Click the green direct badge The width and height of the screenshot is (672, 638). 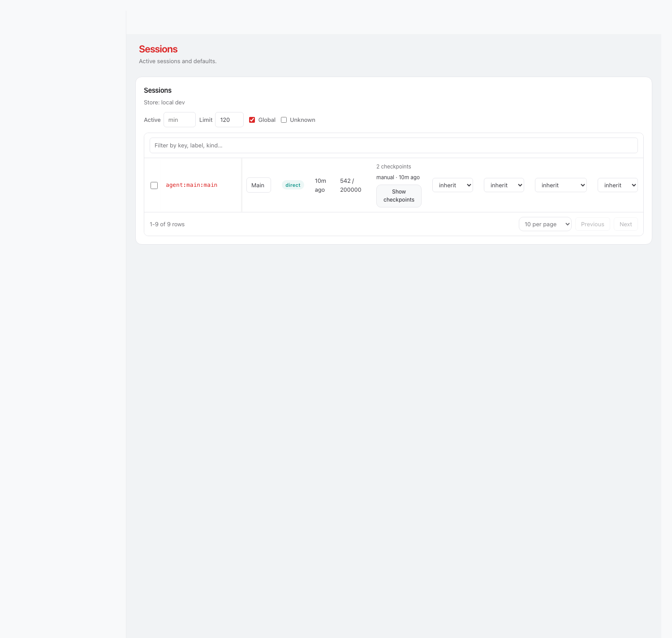click(x=293, y=185)
